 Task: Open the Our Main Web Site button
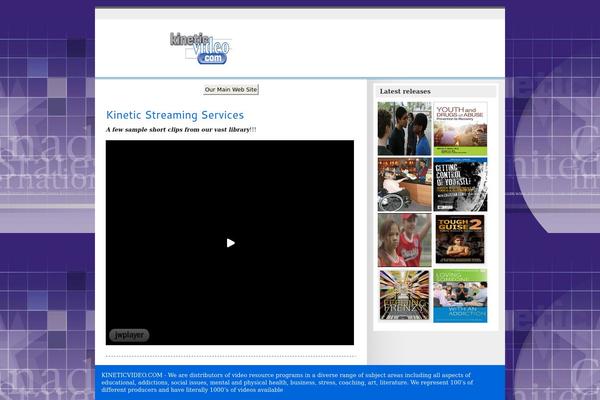coord(231,90)
